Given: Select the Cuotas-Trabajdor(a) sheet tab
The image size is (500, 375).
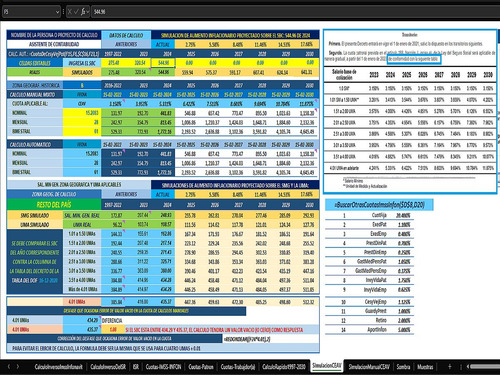Looking at the screenshot, I should pos(238,367).
